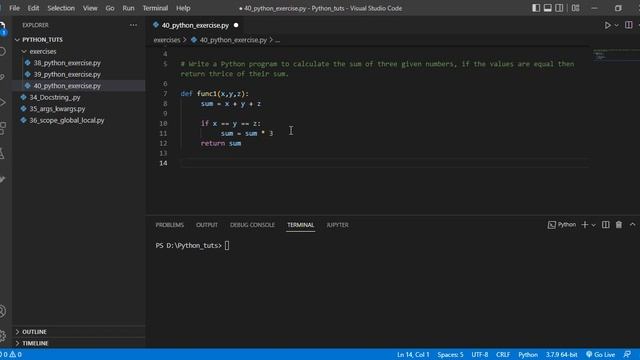Open the Manage gear icon

pos(2,336)
